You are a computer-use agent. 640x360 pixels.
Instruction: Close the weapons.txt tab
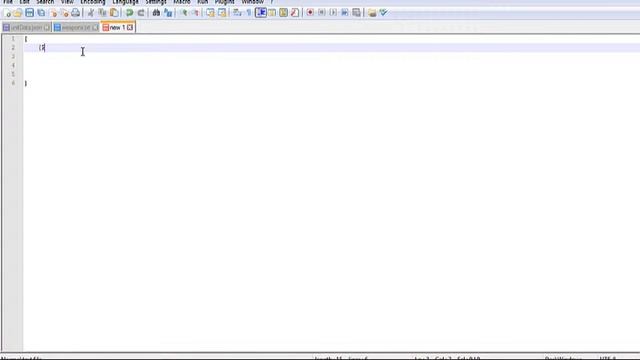(95, 28)
